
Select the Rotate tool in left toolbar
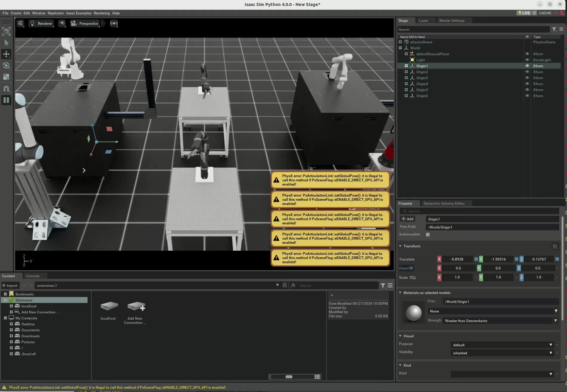tap(6, 65)
